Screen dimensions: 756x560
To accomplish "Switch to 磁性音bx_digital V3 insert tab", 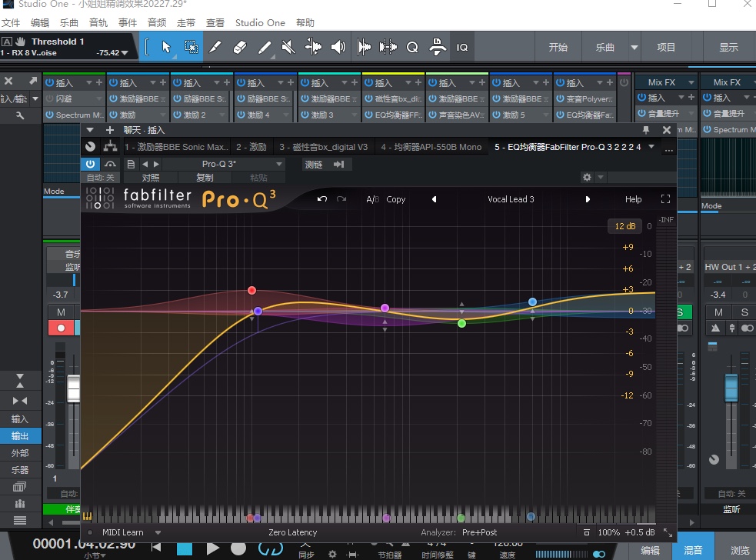I will tap(323, 147).
